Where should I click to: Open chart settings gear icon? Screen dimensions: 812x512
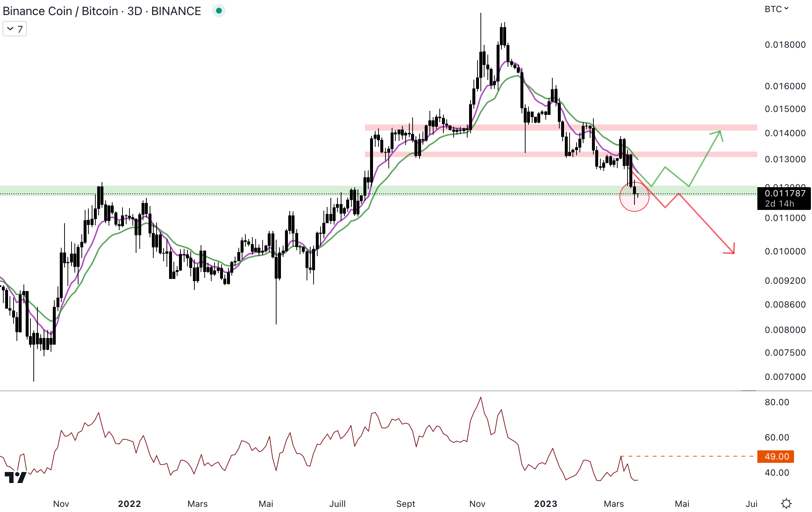[786, 503]
